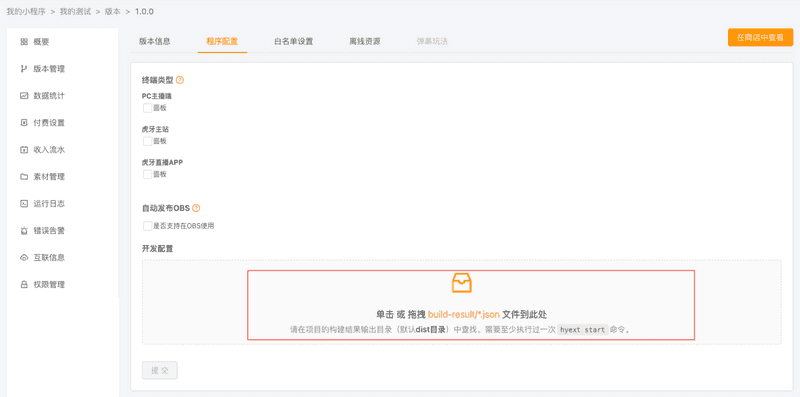
Task: Open 我的测试 breadcrumb link
Action: (75, 11)
